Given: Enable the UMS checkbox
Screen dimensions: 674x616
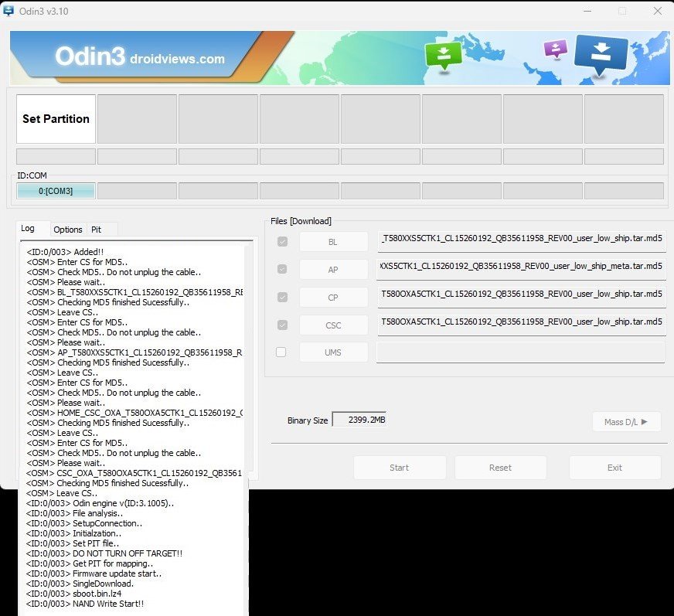Looking at the screenshot, I should pyautogui.click(x=281, y=352).
